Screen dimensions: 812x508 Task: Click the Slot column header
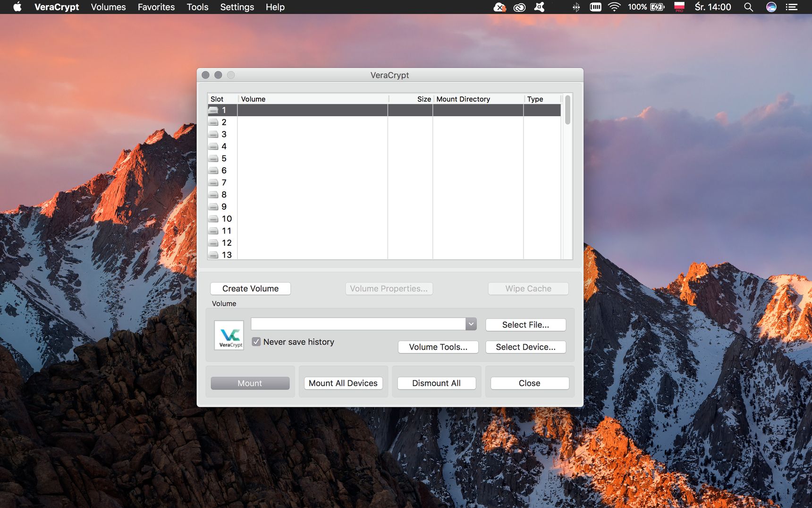click(222, 99)
